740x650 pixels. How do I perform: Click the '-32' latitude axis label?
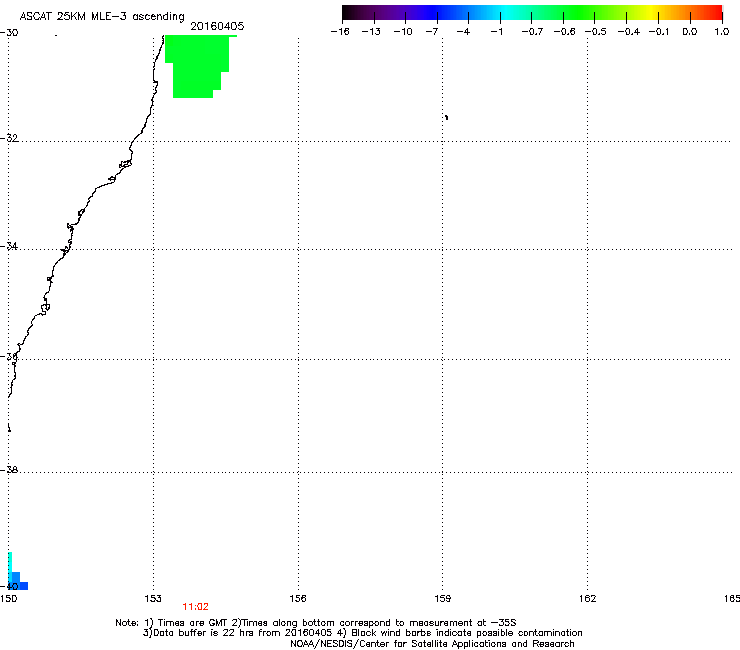(x=9, y=138)
